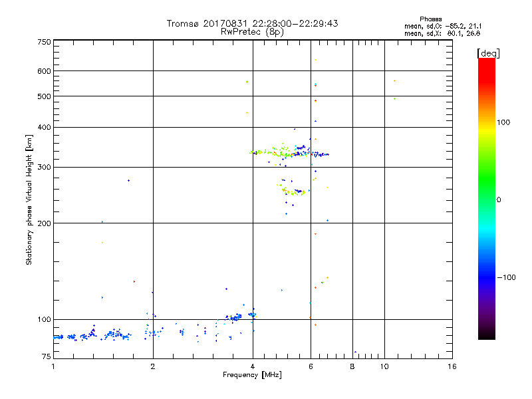532x399 pixels.
Task: Click the 'Phases' header label
Action: coord(430,19)
